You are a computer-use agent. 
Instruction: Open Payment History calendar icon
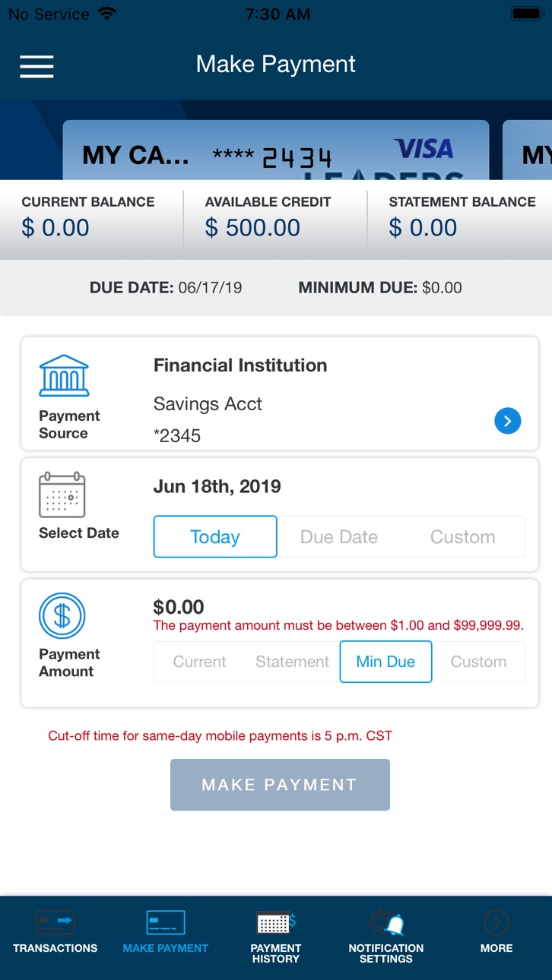point(276,923)
